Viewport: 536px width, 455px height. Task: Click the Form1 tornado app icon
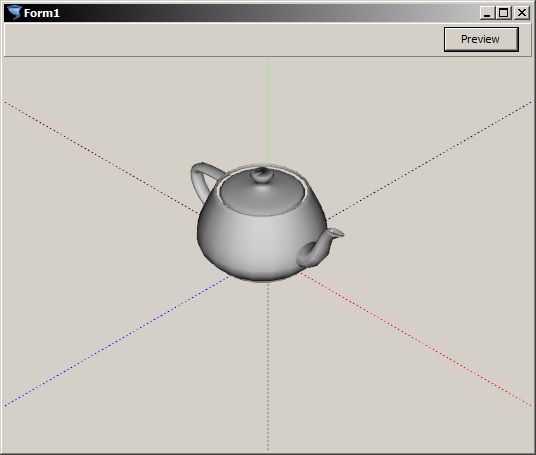[14, 13]
